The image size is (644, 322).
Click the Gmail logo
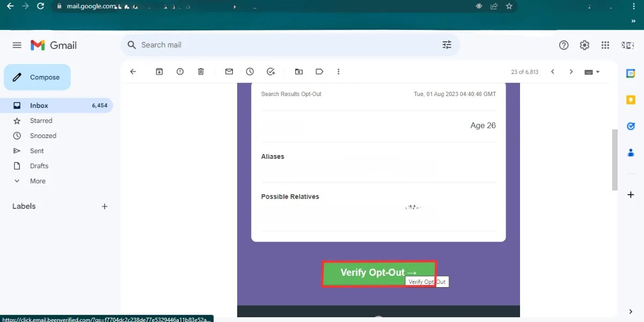54,45
